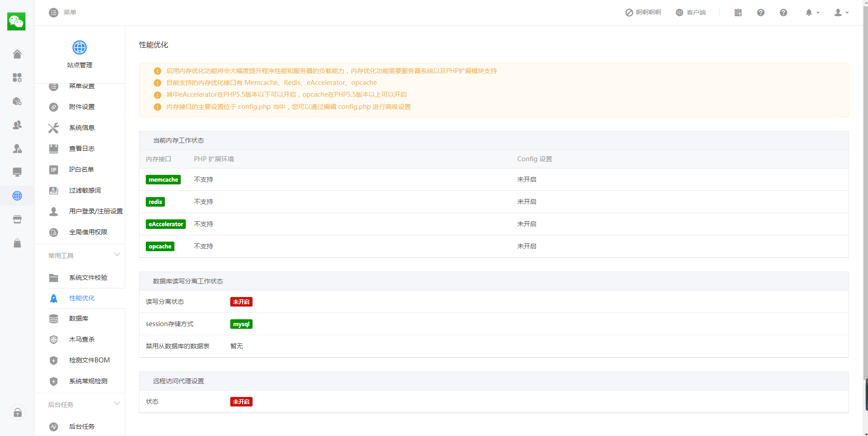Click the WeChat logo icon
868x436 pixels.
tap(16, 21)
